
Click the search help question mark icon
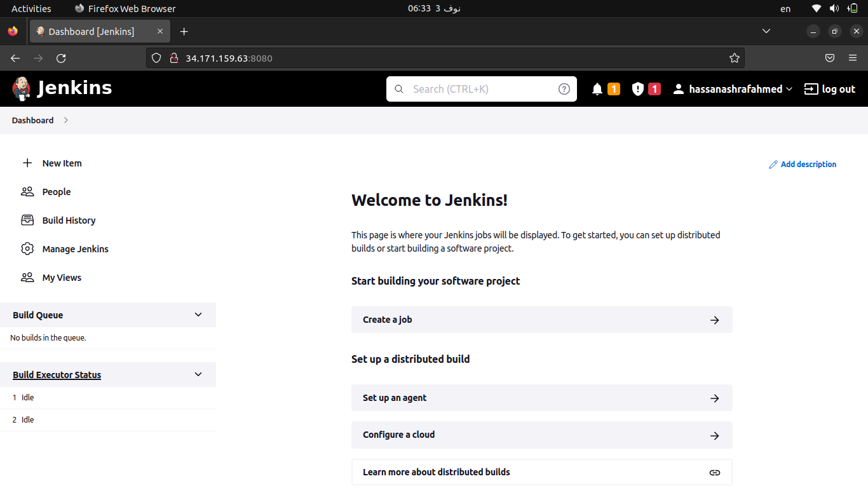[564, 89]
